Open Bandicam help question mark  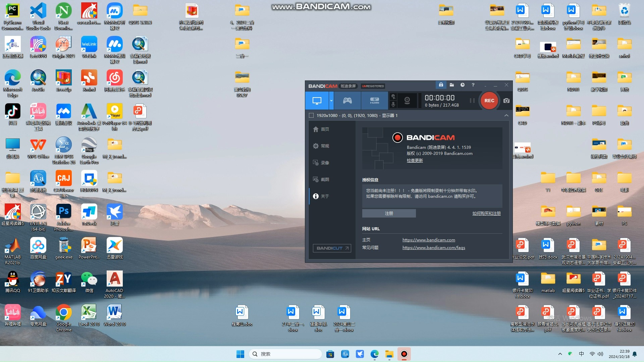coord(473,85)
